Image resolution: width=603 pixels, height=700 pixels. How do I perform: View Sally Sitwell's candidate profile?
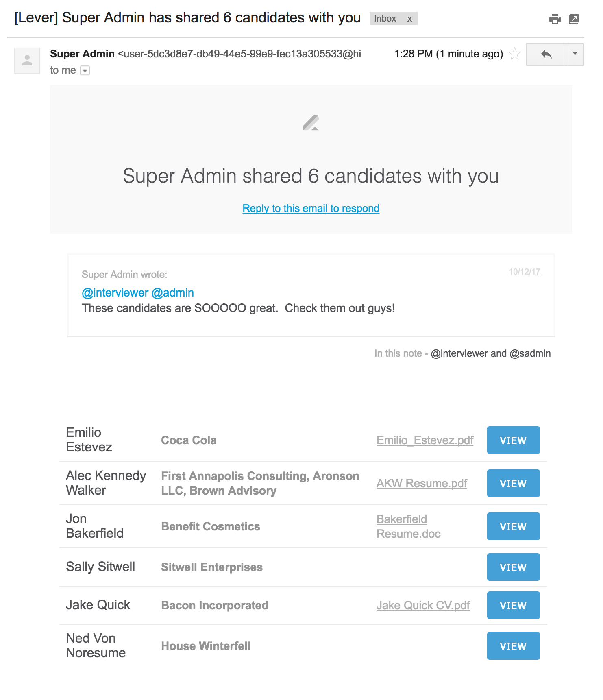click(513, 567)
